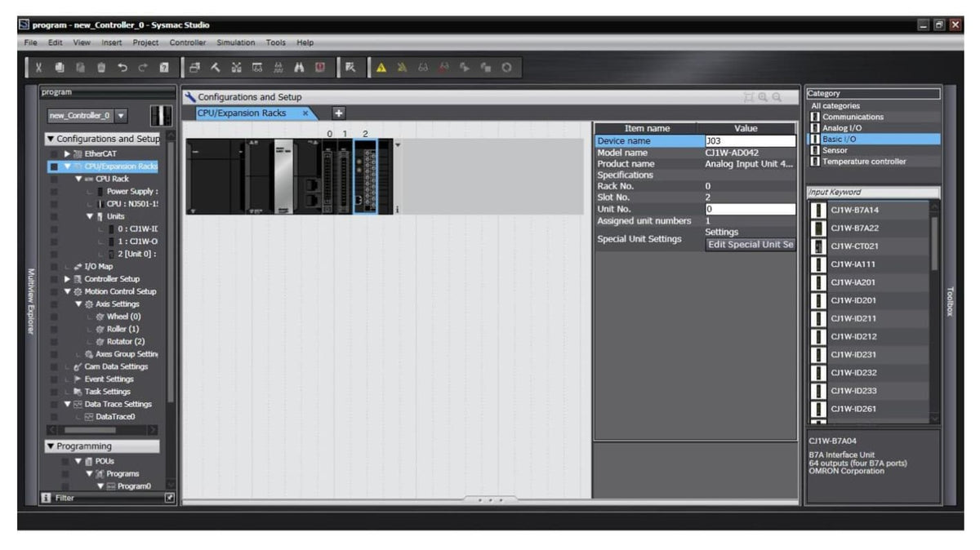The image size is (980, 550).
Task: Click the rack thumbnail icon beside the controller dropdown
Action: (161, 116)
